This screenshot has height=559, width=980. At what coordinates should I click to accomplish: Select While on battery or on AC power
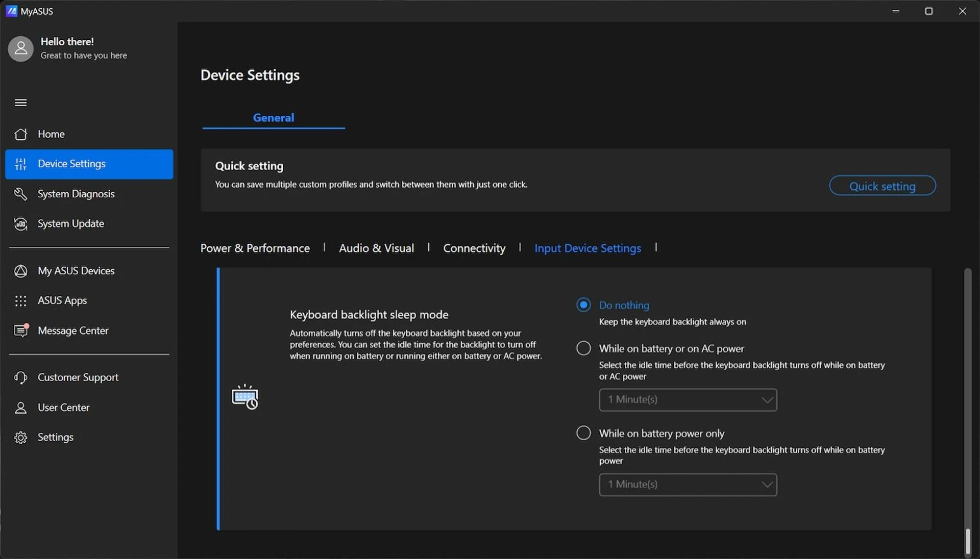click(583, 348)
